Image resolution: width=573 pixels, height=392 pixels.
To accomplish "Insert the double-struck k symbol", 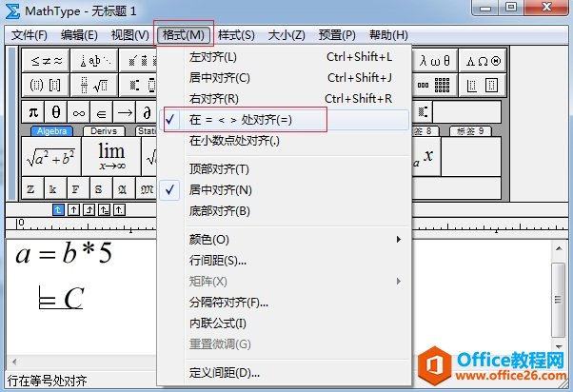I will coord(55,188).
